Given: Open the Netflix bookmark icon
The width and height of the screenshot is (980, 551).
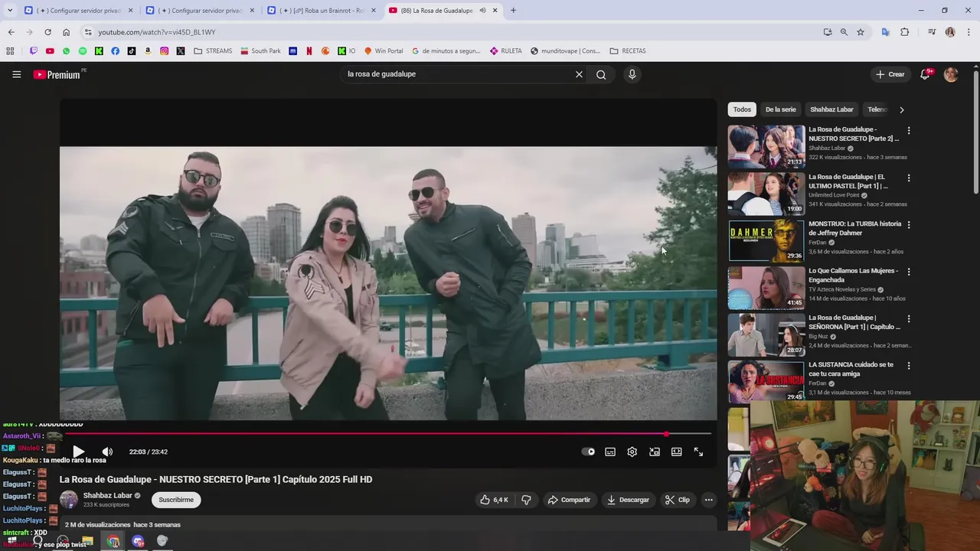Looking at the screenshot, I should click(x=309, y=51).
